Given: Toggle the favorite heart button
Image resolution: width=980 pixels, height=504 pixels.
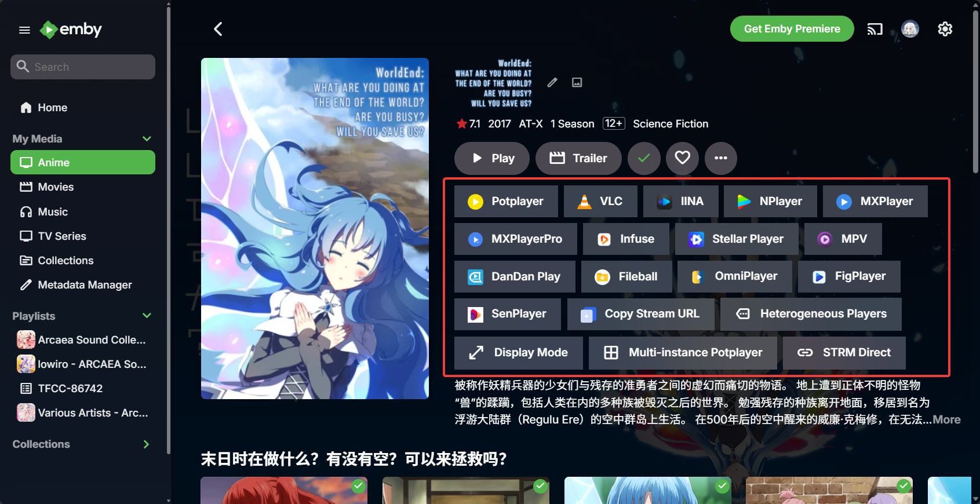Looking at the screenshot, I should click(682, 158).
